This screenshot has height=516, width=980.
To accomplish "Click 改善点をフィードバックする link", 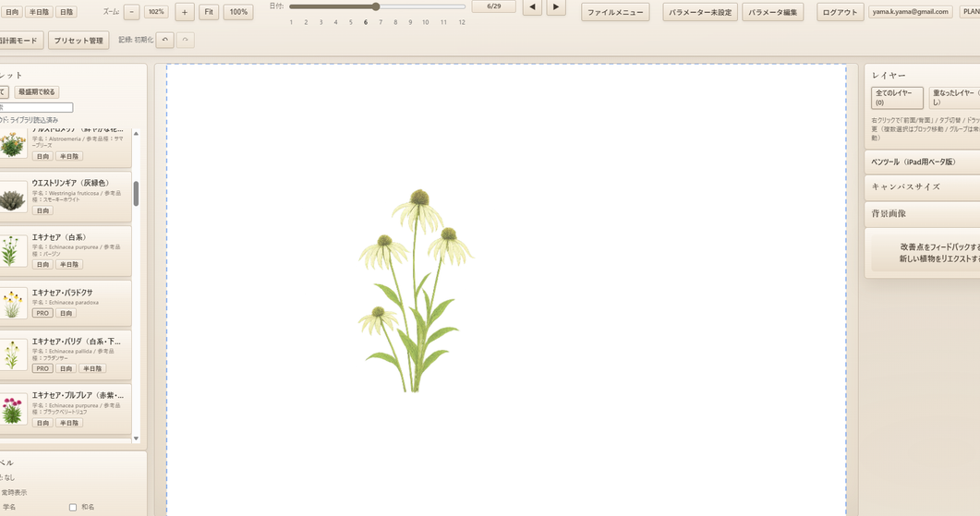I will (x=939, y=246).
